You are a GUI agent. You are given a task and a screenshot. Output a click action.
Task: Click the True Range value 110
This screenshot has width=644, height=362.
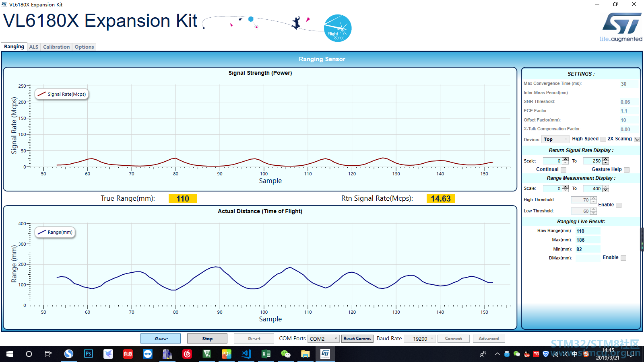click(x=183, y=199)
